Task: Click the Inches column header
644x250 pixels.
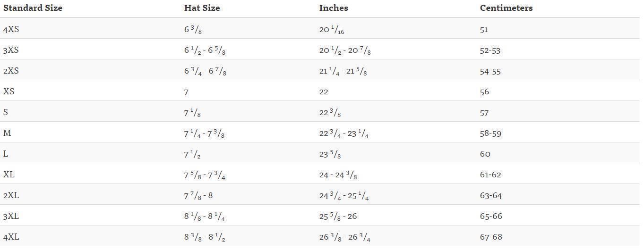Action: [334, 8]
